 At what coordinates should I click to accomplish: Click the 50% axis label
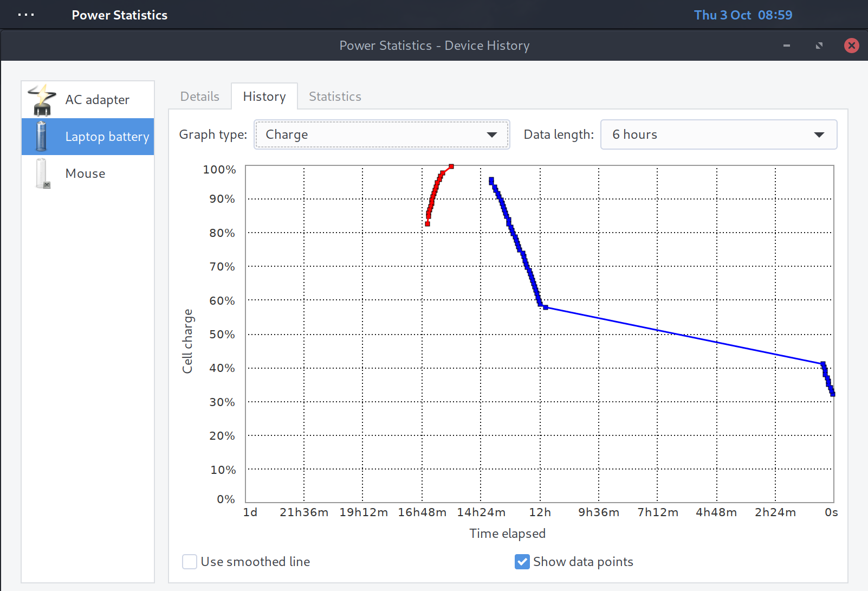[222, 334]
